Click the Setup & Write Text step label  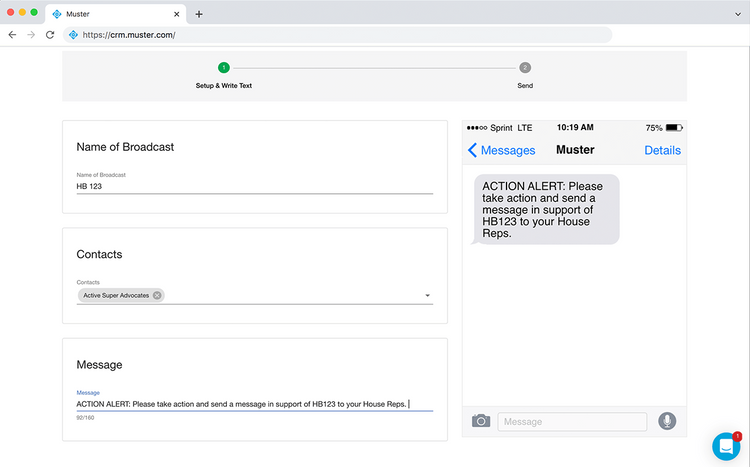coord(223,86)
